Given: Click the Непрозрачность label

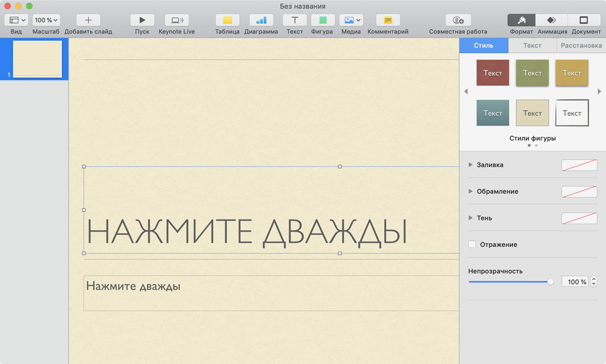Looking at the screenshot, I should tap(495, 271).
